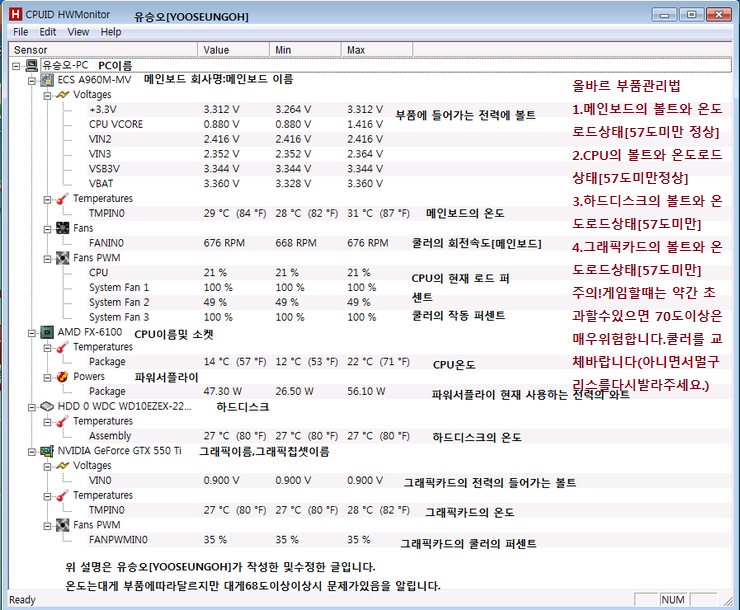Image resolution: width=740 pixels, height=610 pixels.
Task: Click the voltage icon under NVIDIA GeForce GTX 550 Ti
Action: coord(62,466)
